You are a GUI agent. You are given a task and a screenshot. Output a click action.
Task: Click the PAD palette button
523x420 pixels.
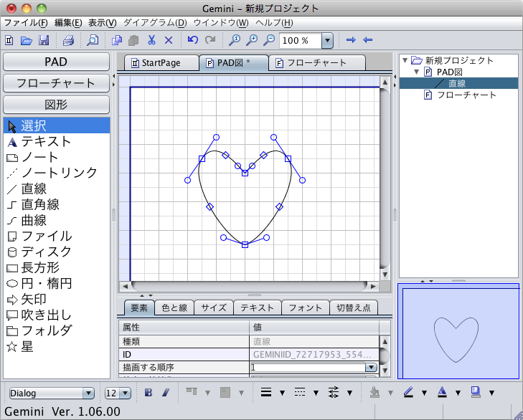[x=56, y=62]
